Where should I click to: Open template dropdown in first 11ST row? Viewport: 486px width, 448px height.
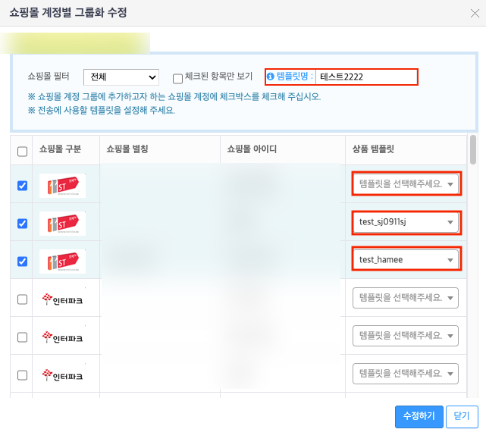[x=406, y=184]
